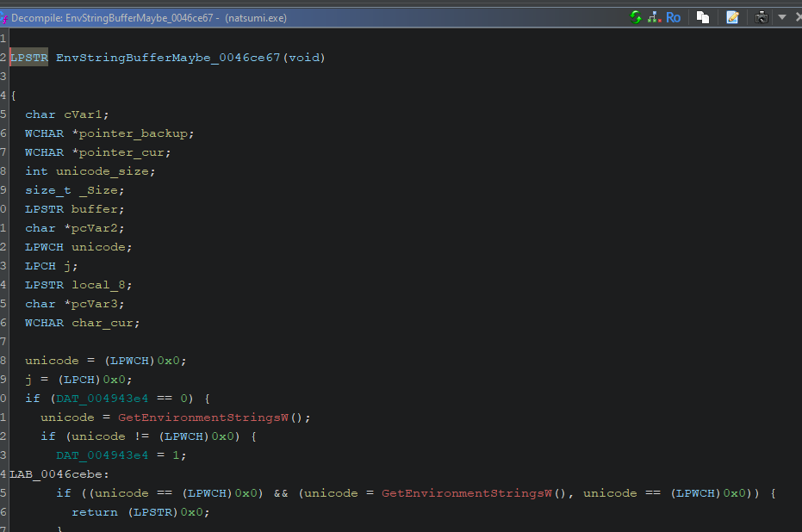Close the Decompile panel

pyautogui.click(x=796, y=17)
